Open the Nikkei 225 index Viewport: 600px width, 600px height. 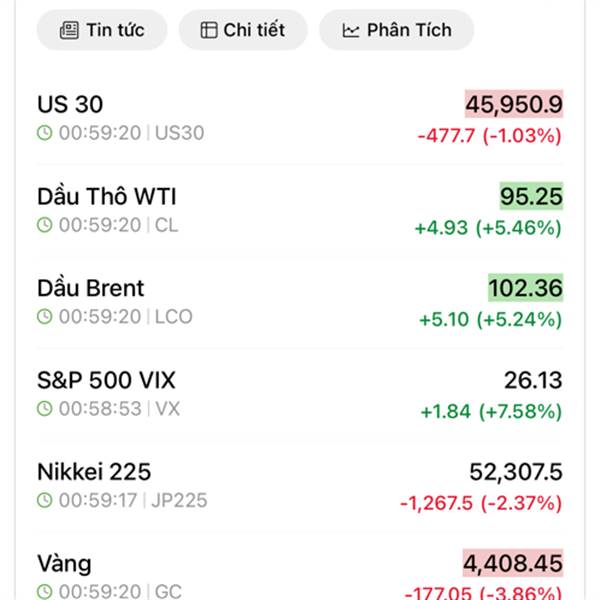[x=94, y=472]
